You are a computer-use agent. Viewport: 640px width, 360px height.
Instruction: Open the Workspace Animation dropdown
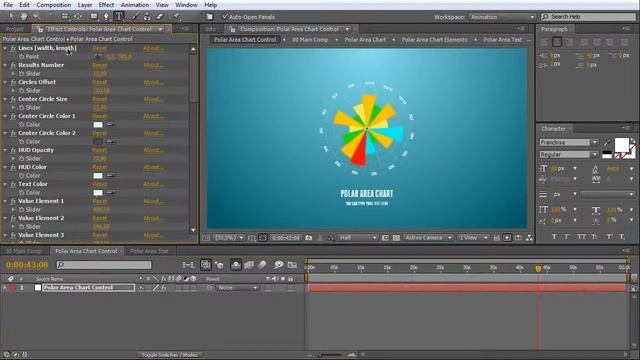tap(502, 17)
